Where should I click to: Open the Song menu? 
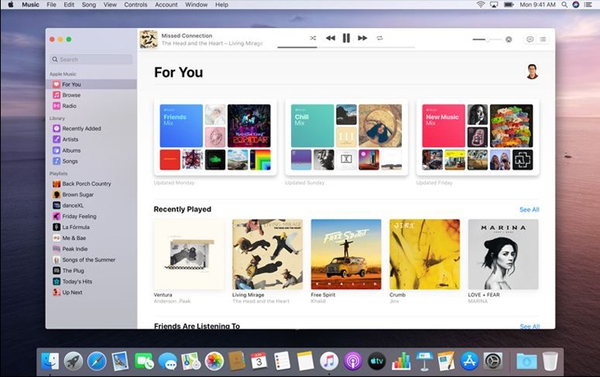89,5
